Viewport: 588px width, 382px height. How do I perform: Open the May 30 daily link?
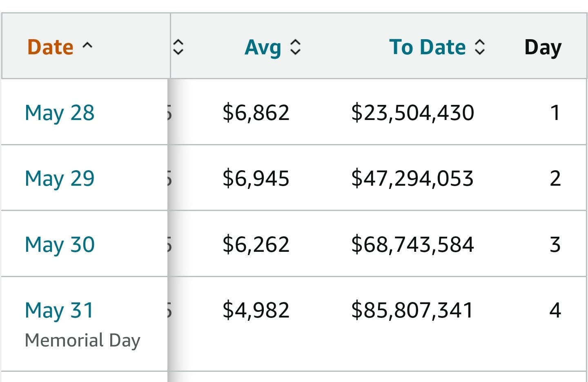[x=60, y=244]
